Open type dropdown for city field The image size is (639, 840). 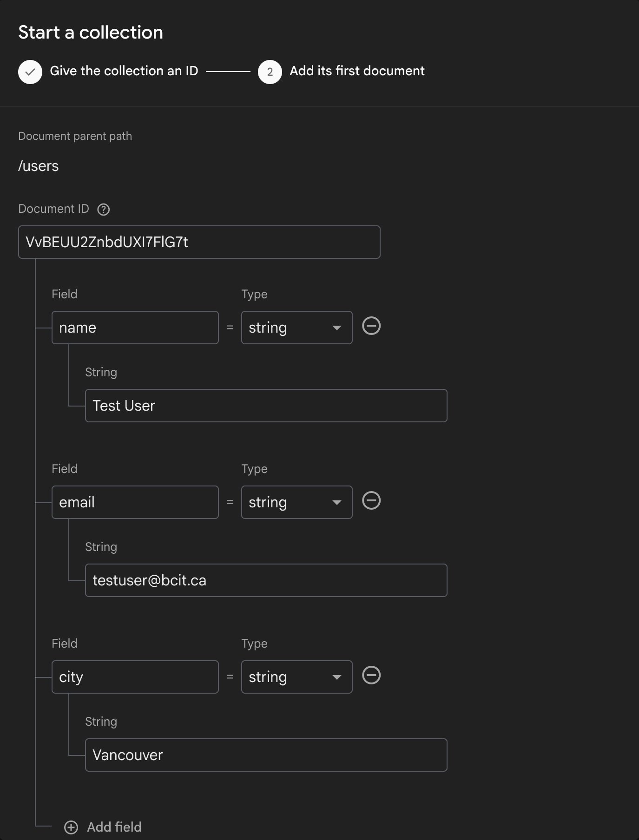[x=296, y=677]
